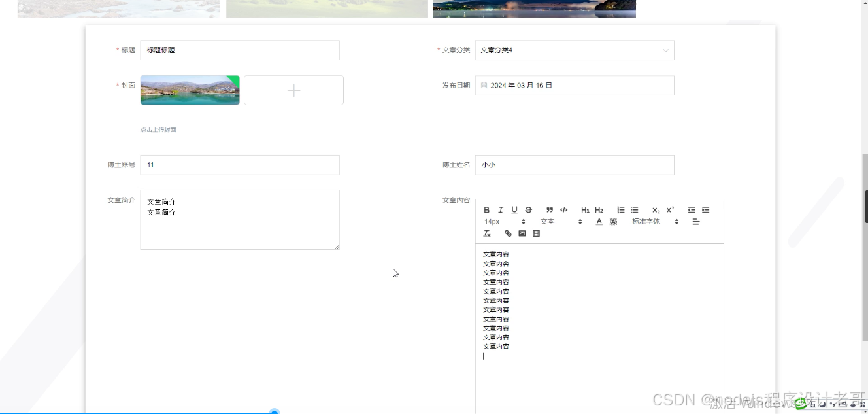Open text color picker
This screenshot has height=414, width=868.
pyautogui.click(x=599, y=222)
